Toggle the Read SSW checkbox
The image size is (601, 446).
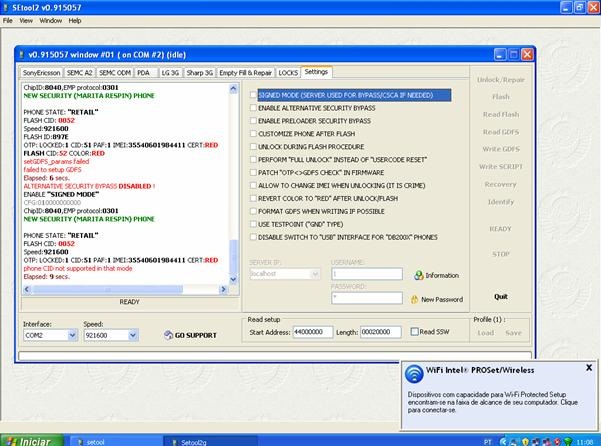pos(414,332)
